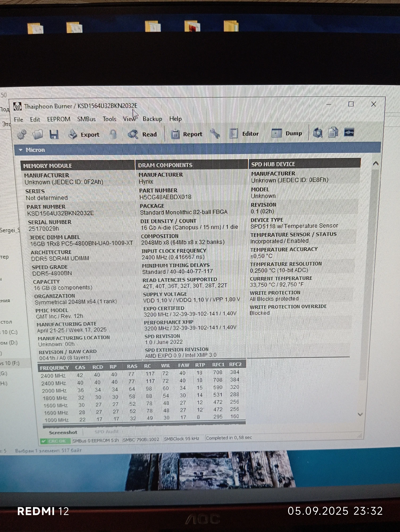Click the copy documents toolbar icon
This screenshot has width=400, height=532.
coord(333,132)
